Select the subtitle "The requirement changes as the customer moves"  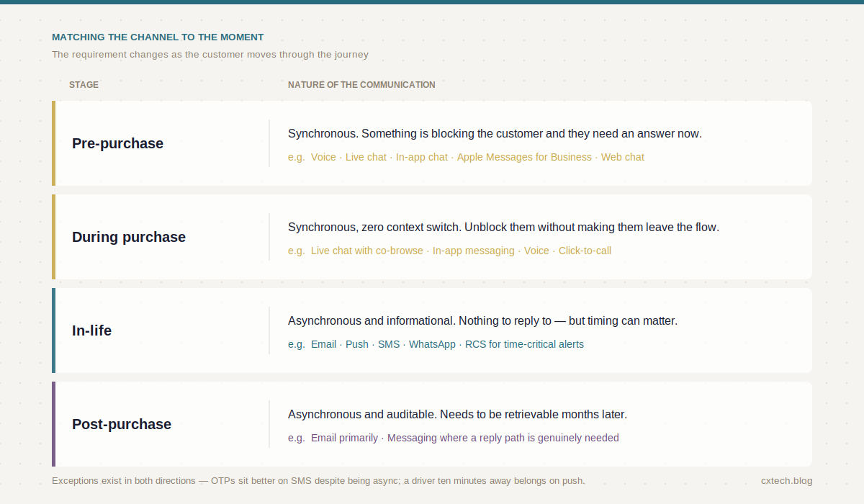click(164, 54)
